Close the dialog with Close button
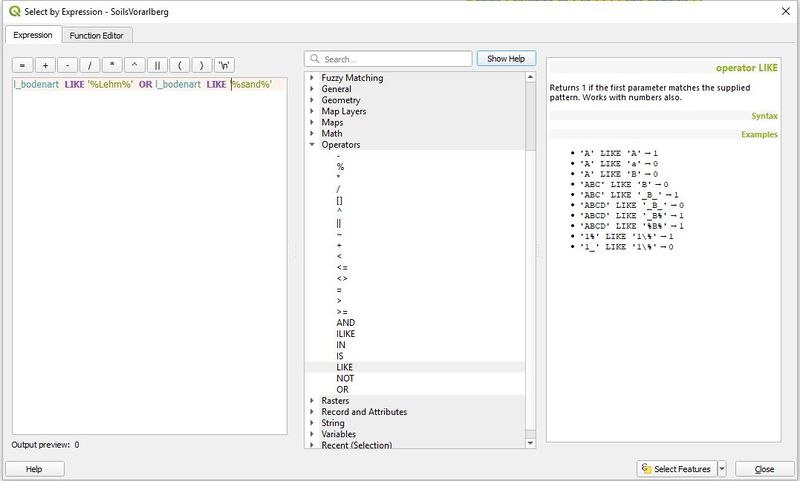Image resolution: width=800 pixels, height=481 pixels. 764,469
